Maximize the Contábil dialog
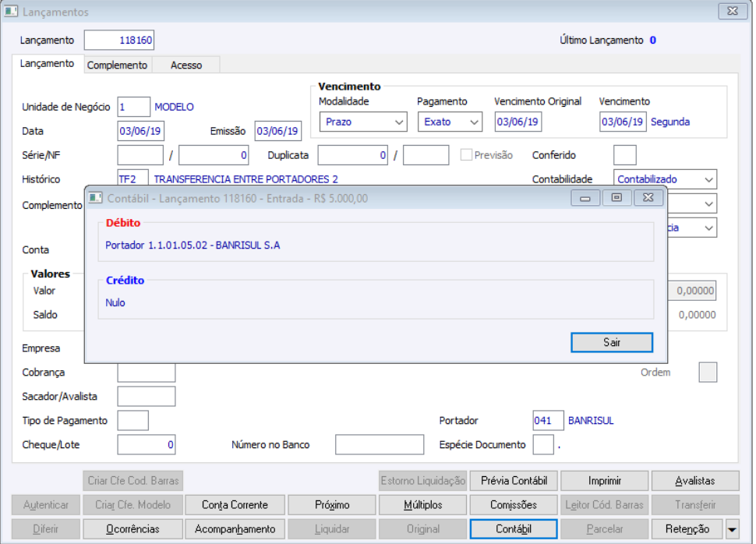Image resolution: width=756 pixels, height=544 pixels. pyautogui.click(x=616, y=198)
